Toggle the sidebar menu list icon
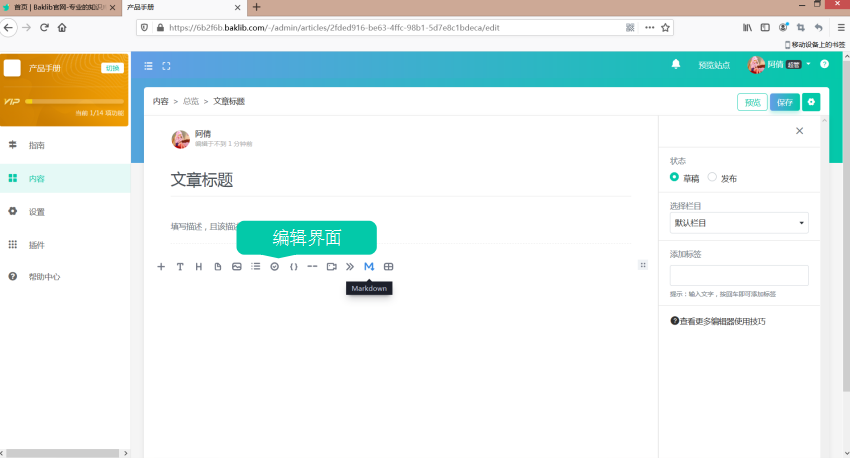The image size is (850, 458). (x=148, y=66)
